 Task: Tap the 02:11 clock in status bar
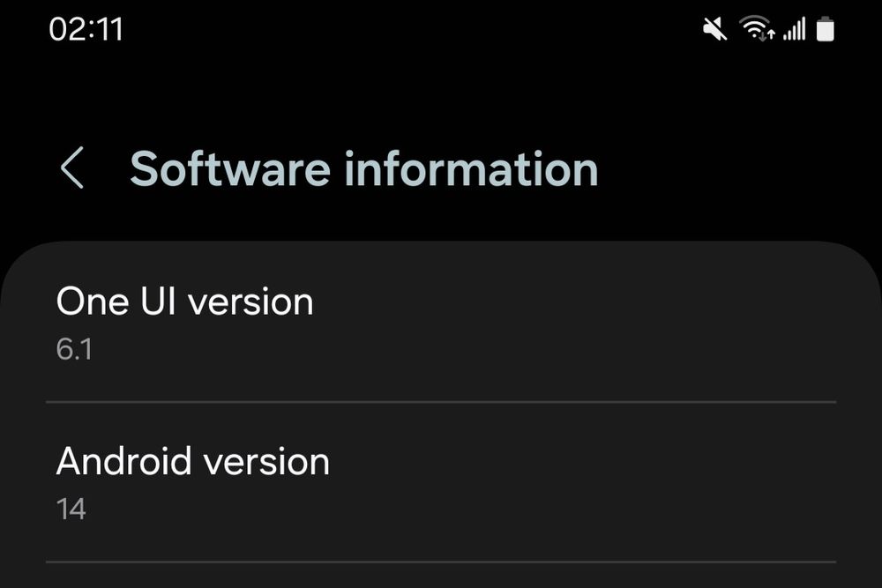point(86,29)
